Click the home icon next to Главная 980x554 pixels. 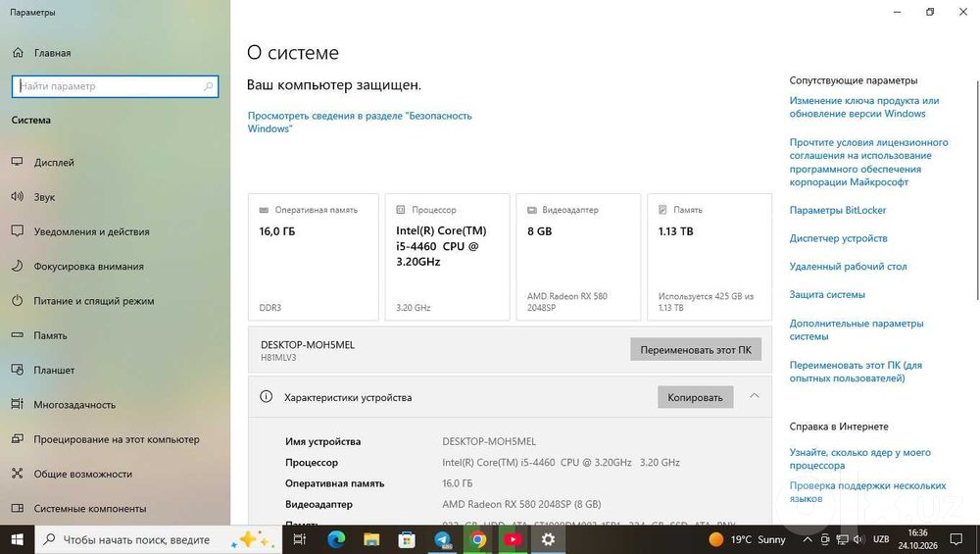pos(18,53)
